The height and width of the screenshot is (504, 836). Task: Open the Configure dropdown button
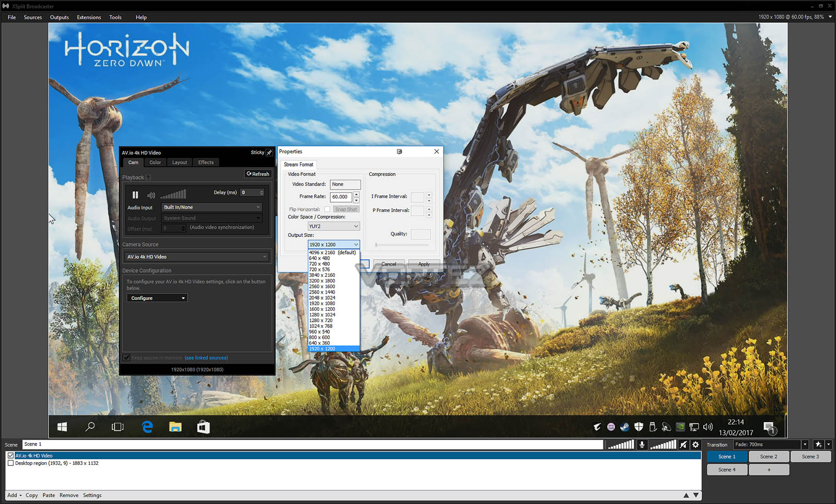[x=157, y=298]
